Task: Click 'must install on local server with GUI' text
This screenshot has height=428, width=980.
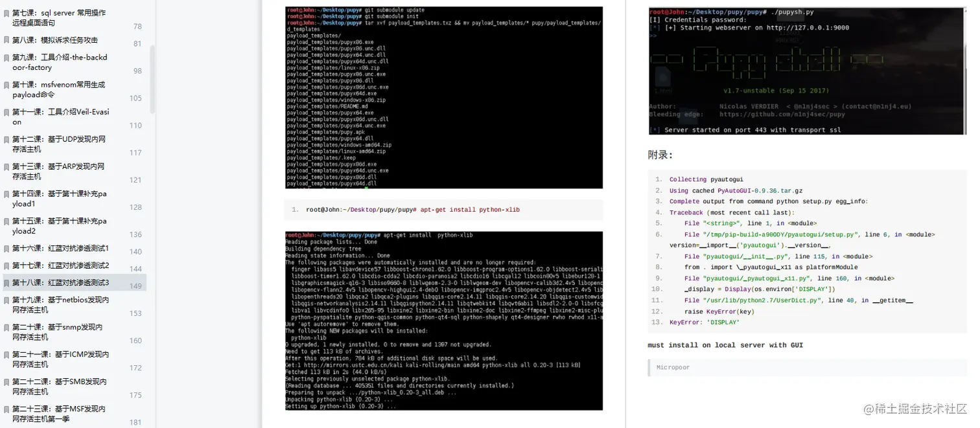Action: pyautogui.click(x=725, y=346)
